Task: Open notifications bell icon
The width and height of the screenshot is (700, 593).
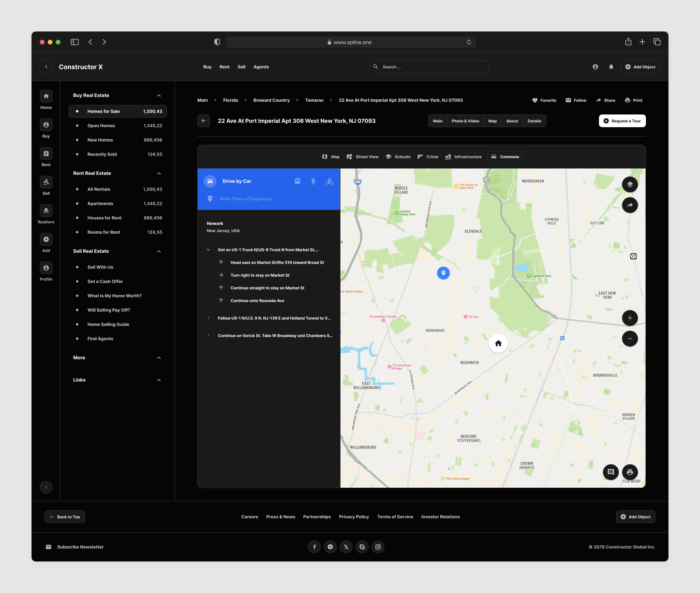Action: [611, 67]
